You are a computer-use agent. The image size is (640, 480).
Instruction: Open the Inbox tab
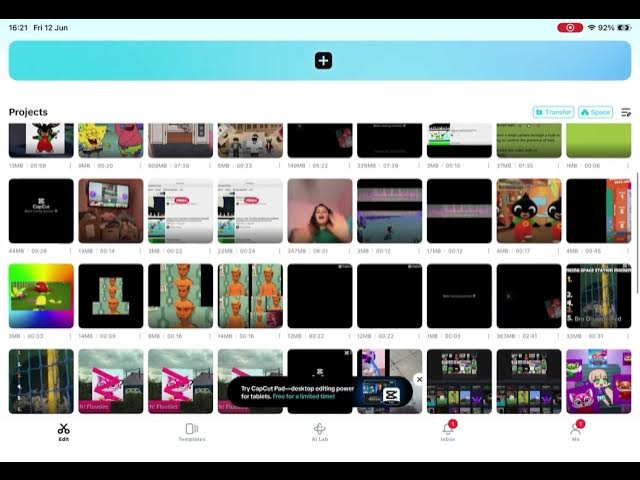coord(448,432)
